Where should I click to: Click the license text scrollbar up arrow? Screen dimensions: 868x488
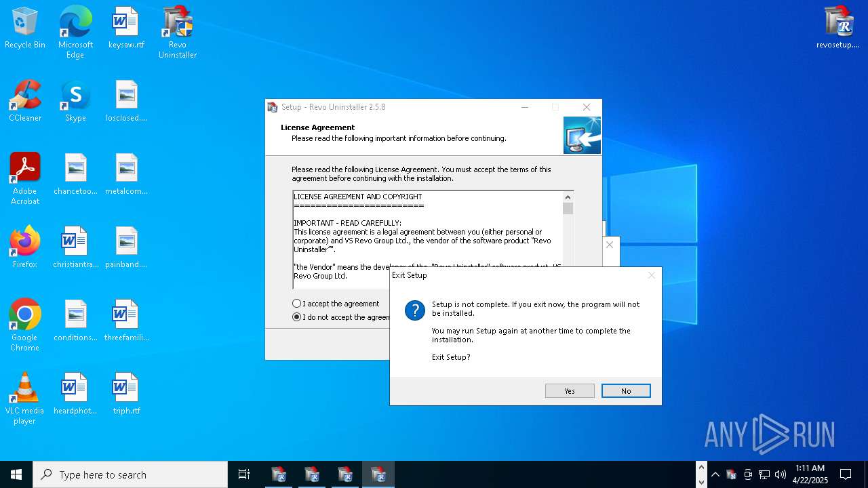click(x=568, y=197)
